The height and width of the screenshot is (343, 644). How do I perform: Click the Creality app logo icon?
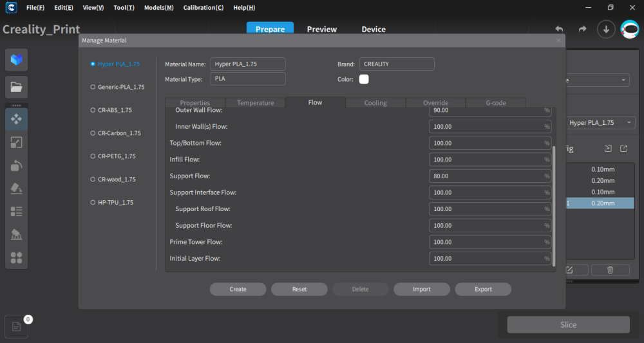11,7
